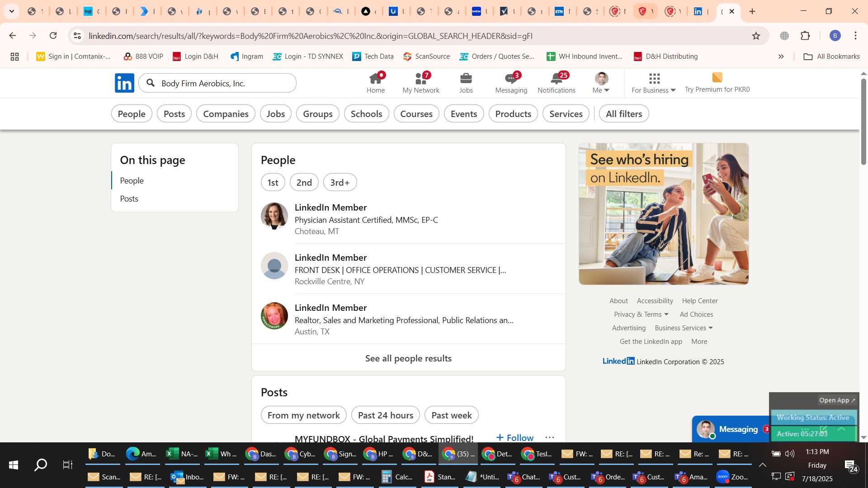Follow MYFUNDBOX post author
This screenshot has width=868, height=488.
pos(514,437)
